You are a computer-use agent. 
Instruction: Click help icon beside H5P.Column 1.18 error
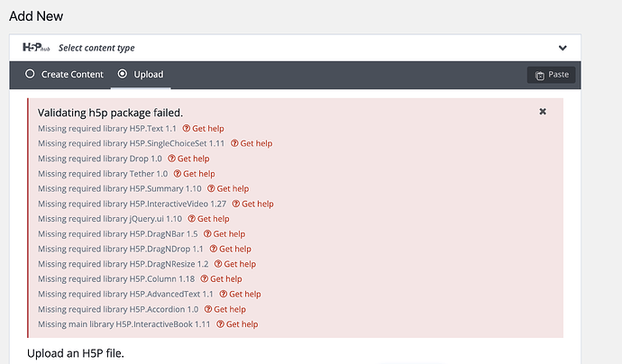click(x=205, y=279)
